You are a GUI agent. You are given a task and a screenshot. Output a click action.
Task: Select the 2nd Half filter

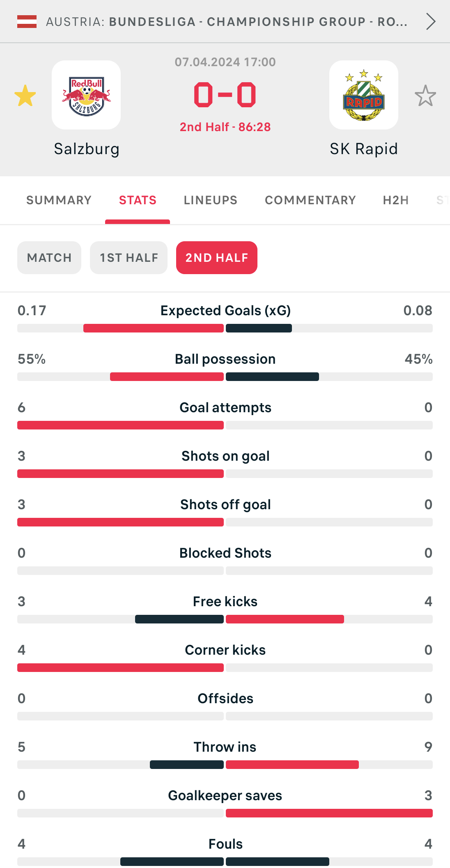(x=216, y=258)
